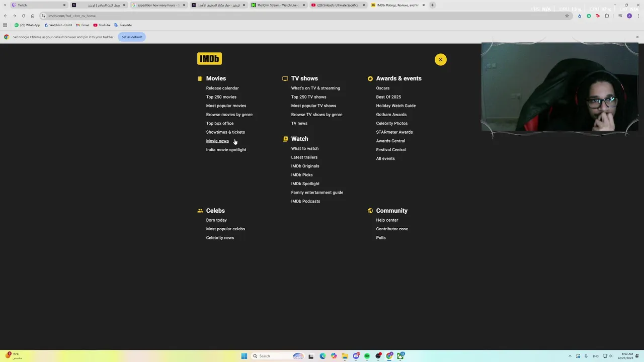
Task: Open Top 250 movies
Action: pos(221,97)
